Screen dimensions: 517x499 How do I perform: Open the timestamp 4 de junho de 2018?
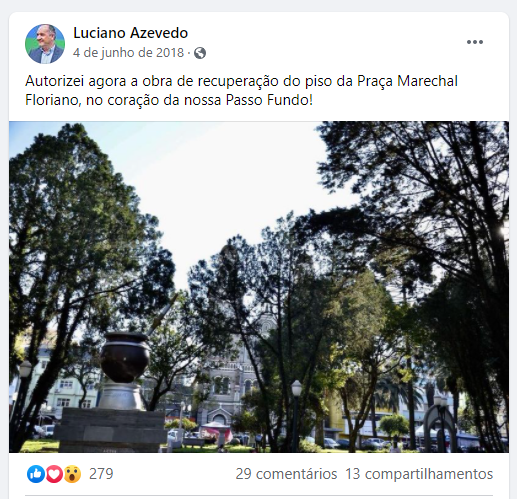128,53
